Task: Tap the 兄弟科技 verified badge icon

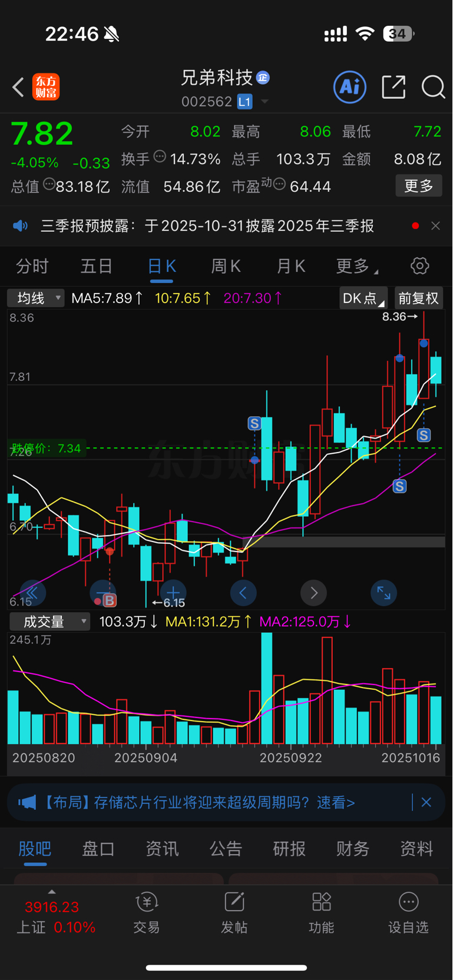Action: point(263,78)
